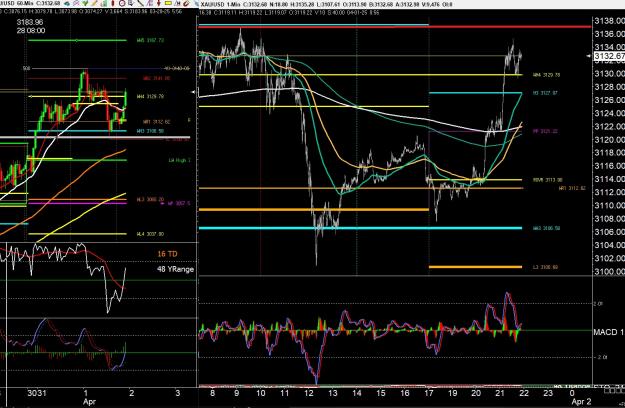Click the 3183.96 value at top left
This screenshot has width=625, height=408.
30,22
